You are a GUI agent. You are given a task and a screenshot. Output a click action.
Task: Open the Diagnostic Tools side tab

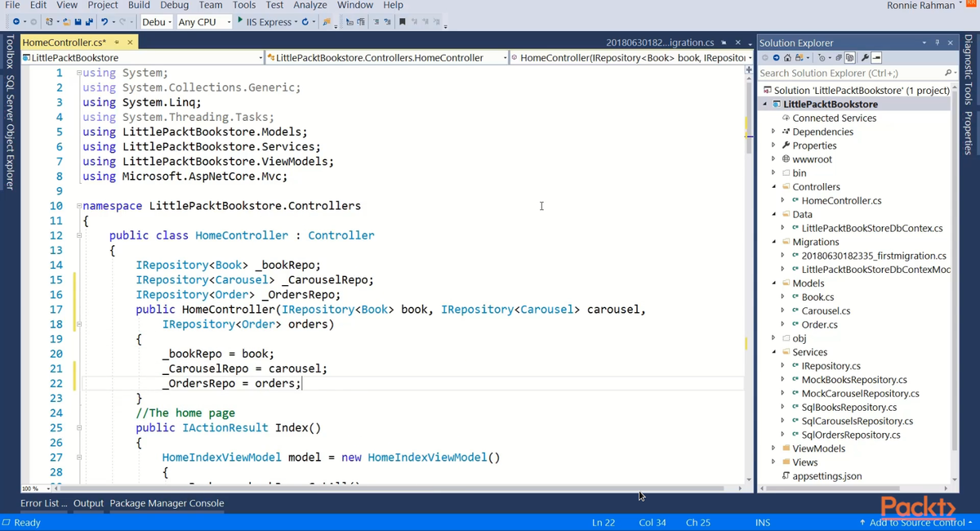(969, 69)
